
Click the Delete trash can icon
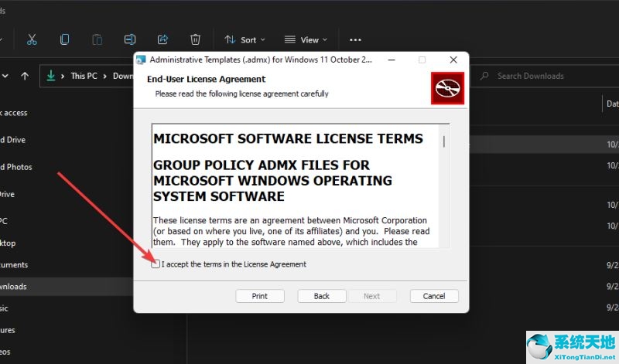pos(196,39)
